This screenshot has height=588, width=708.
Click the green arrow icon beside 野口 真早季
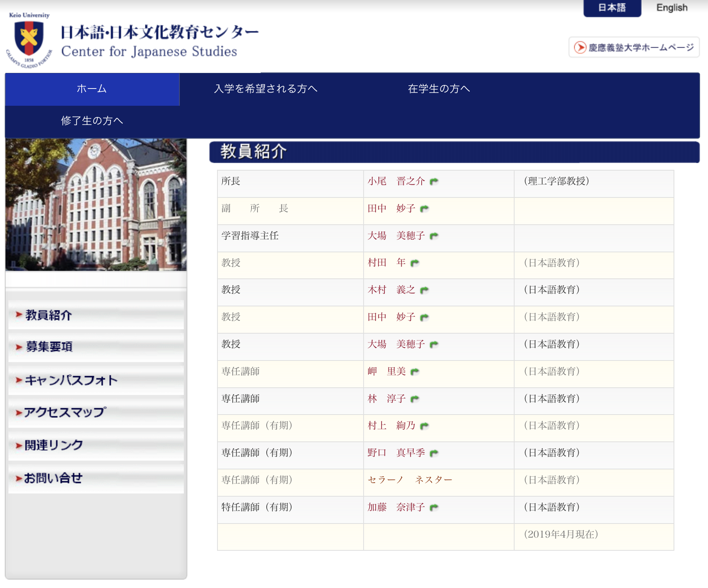point(434,453)
